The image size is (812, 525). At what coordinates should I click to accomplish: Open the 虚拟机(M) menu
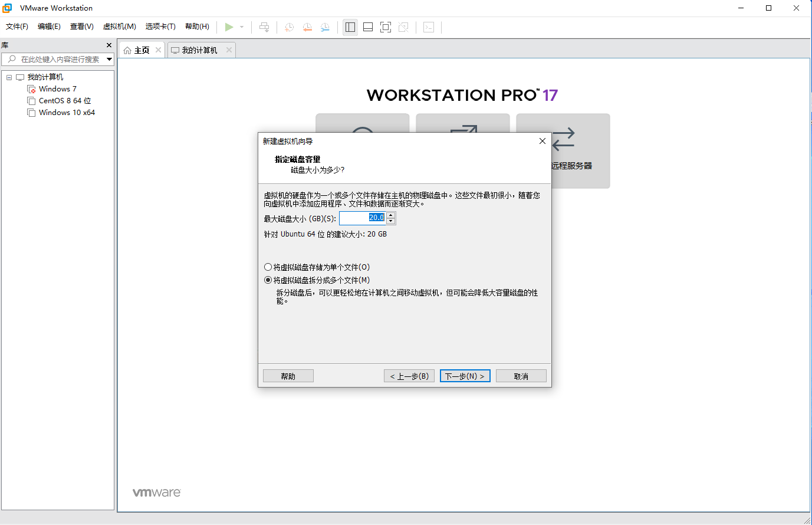click(119, 27)
